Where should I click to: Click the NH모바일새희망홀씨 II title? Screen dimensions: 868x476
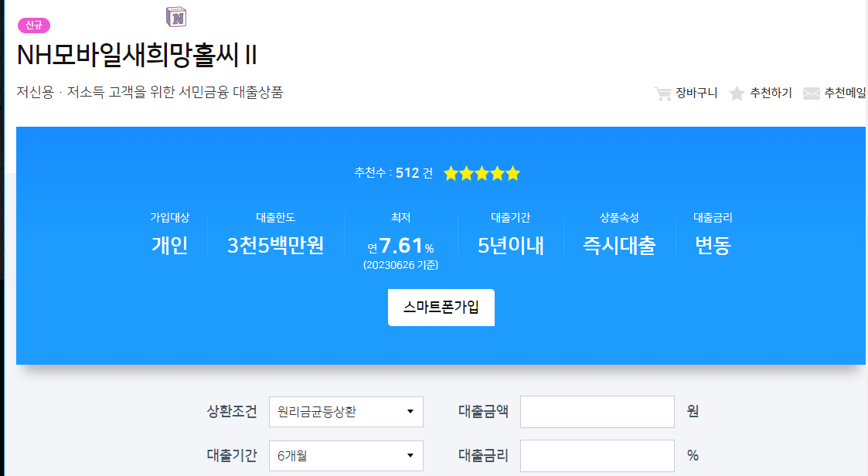137,55
